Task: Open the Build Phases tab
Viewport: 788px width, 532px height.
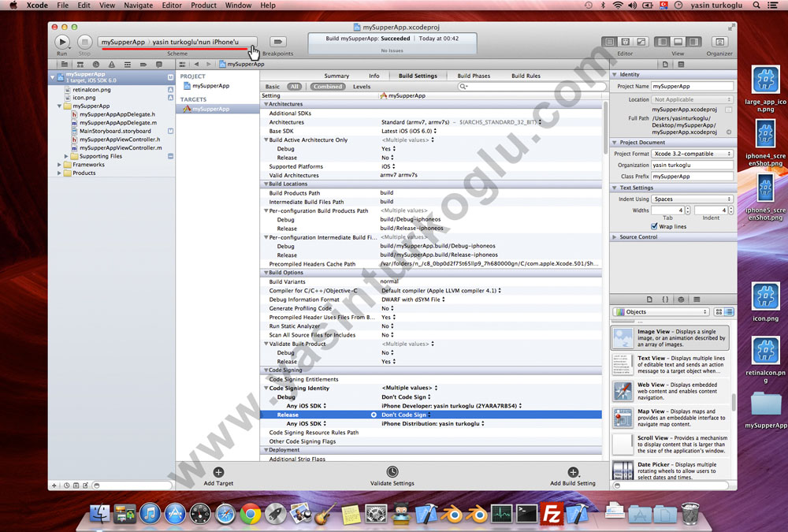Action: point(474,76)
